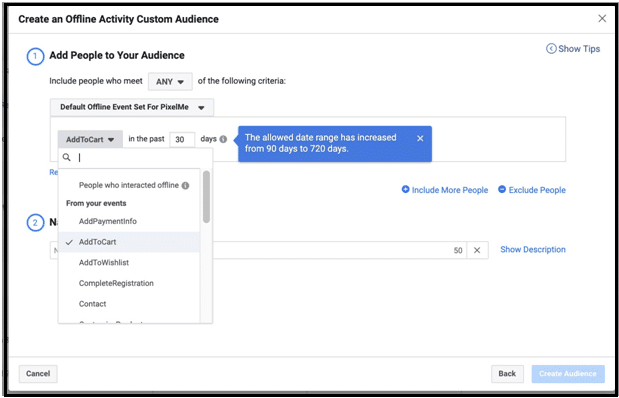
Task: Click the info icon next to days
Action: 223,139
